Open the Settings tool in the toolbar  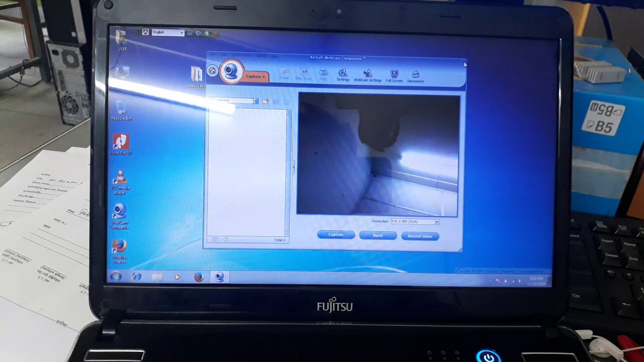tap(343, 75)
